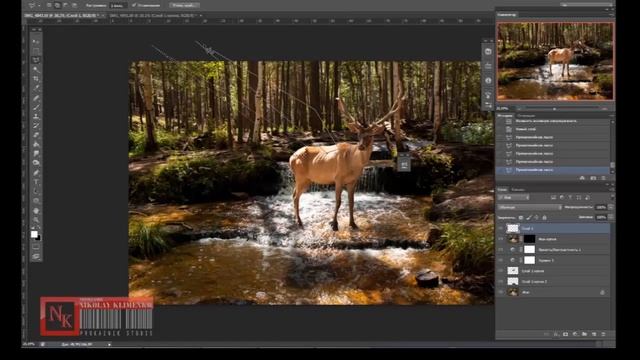Toggle Quick Mask mode in toolbar
The height and width of the screenshot is (360, 640).
point(36,247)
